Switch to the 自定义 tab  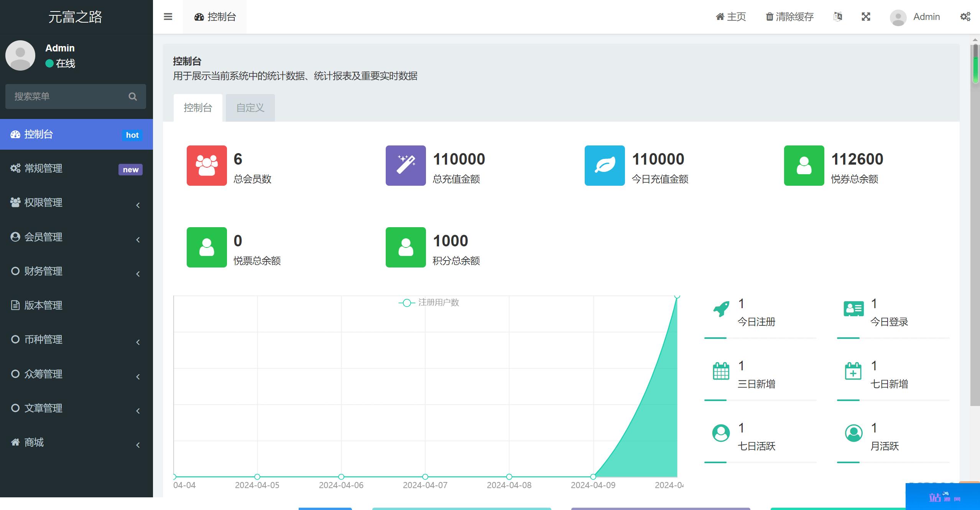(250, 108)
